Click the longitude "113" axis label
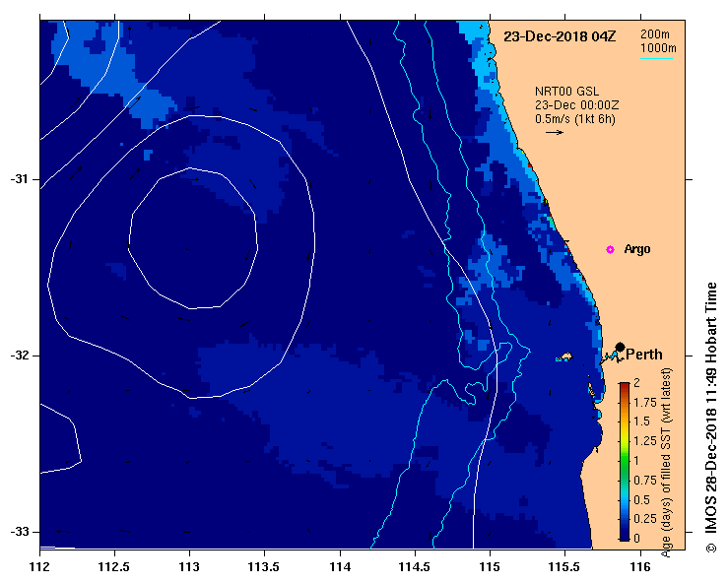This screenshot has height=583, width=728. pyautogui.click(x=189, y=567)
